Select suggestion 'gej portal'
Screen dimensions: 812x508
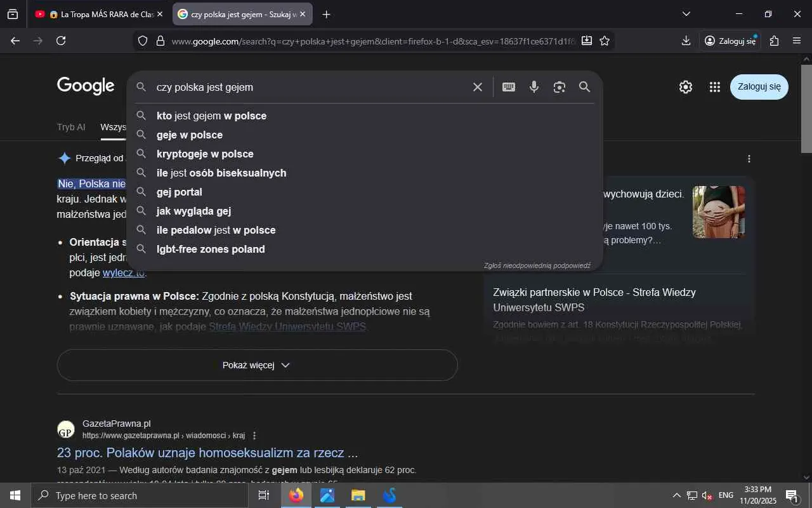365,192
